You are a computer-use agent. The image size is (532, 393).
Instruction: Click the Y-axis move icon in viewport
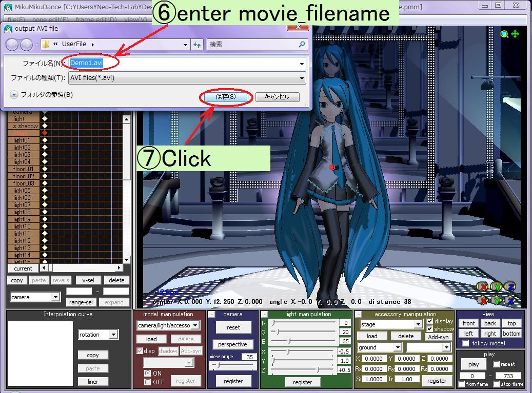497,300
